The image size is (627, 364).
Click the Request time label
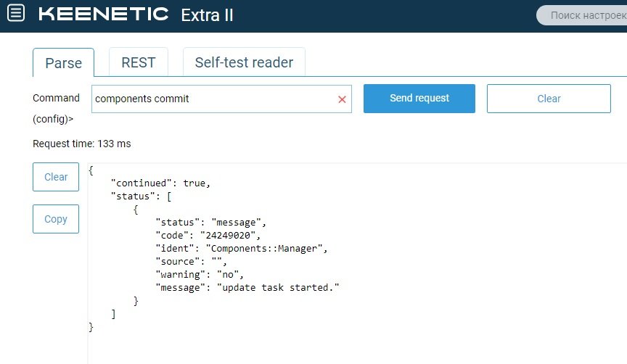click(81, 144)
